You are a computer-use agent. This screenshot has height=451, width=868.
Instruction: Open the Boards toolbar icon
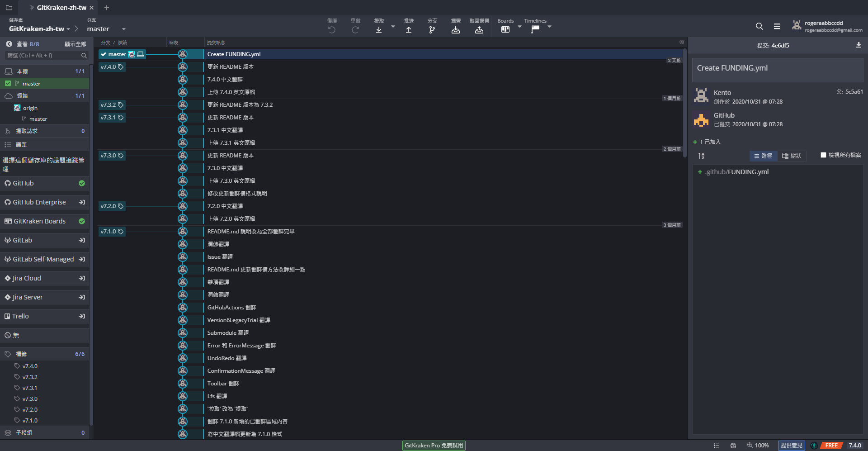pos(505,29)
